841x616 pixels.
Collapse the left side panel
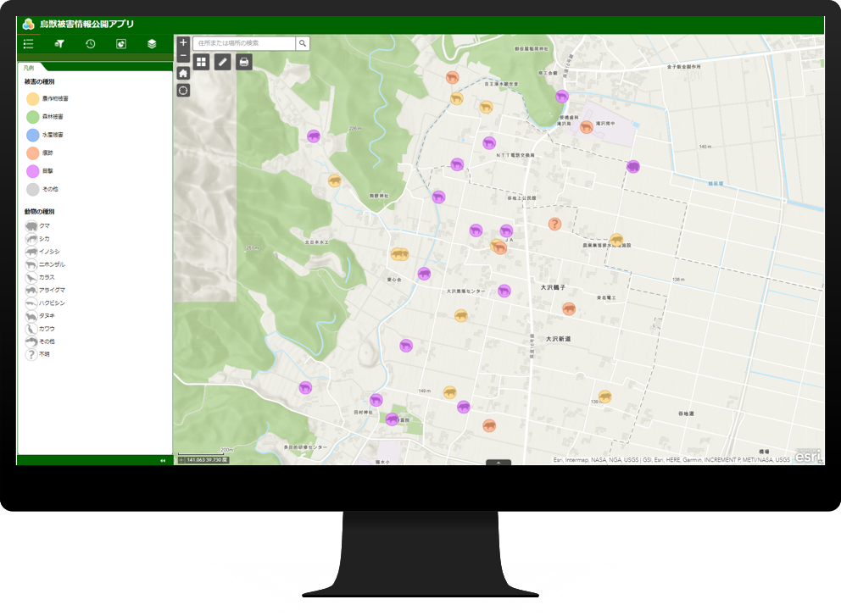coord(163,460)
